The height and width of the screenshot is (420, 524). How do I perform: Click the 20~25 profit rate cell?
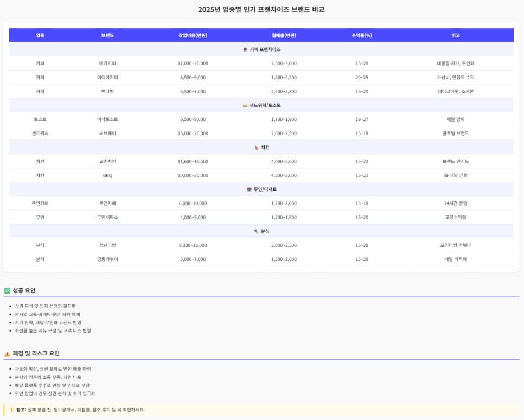[x=362, y=78]
